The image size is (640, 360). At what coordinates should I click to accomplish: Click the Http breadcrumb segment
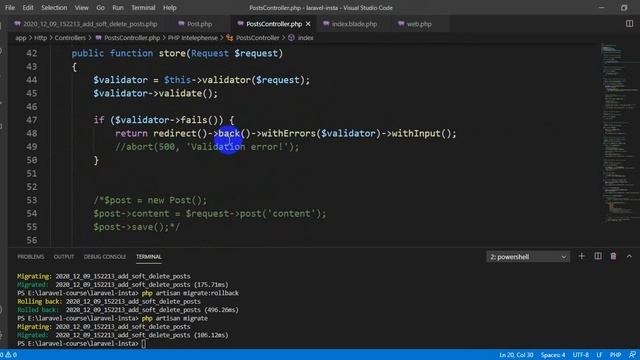coord(40,38)
